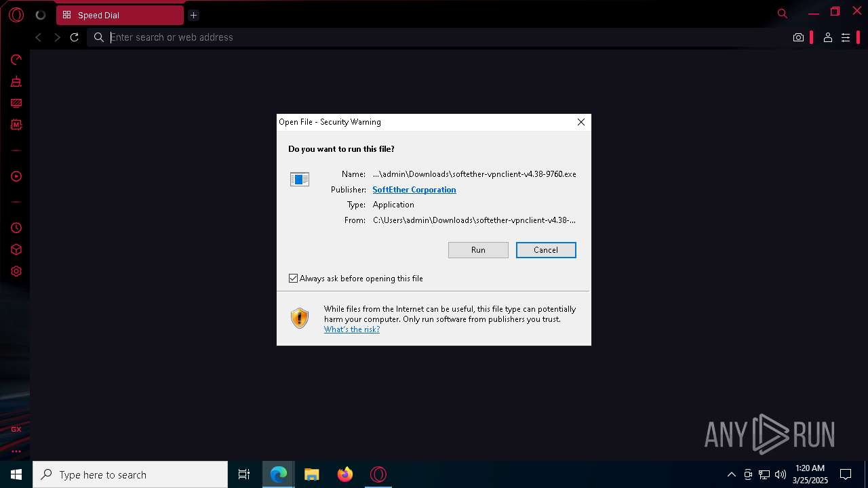Screen dimensions: 868x488
Task: Open the notification center
Action: [846, 474]
